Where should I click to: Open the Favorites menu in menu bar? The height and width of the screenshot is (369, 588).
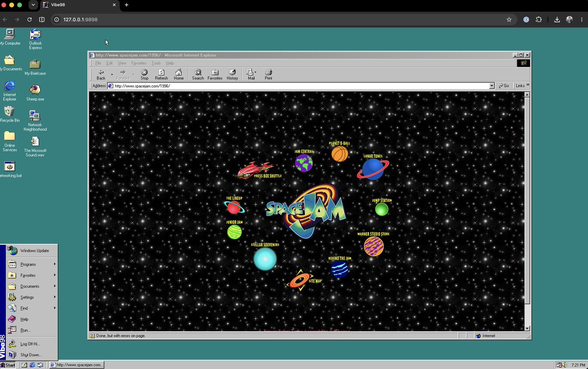pyautogui.click(x=139, y=63)
